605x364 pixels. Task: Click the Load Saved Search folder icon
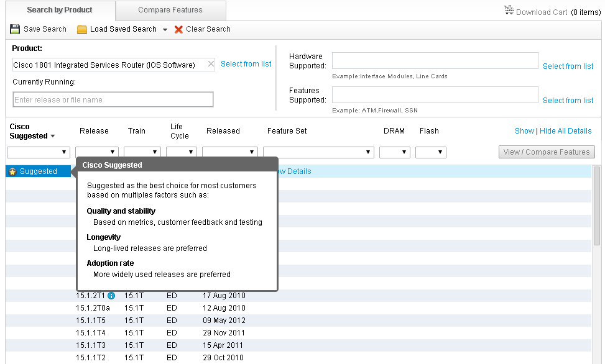[82, 29]
